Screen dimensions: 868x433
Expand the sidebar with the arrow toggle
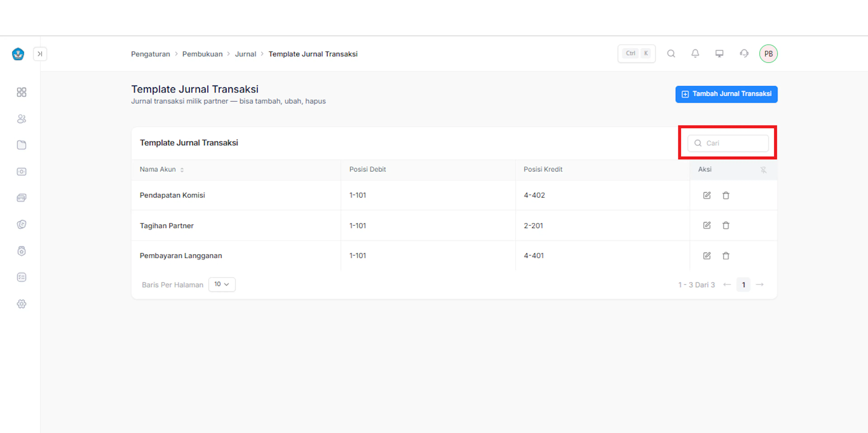point(40,54)
